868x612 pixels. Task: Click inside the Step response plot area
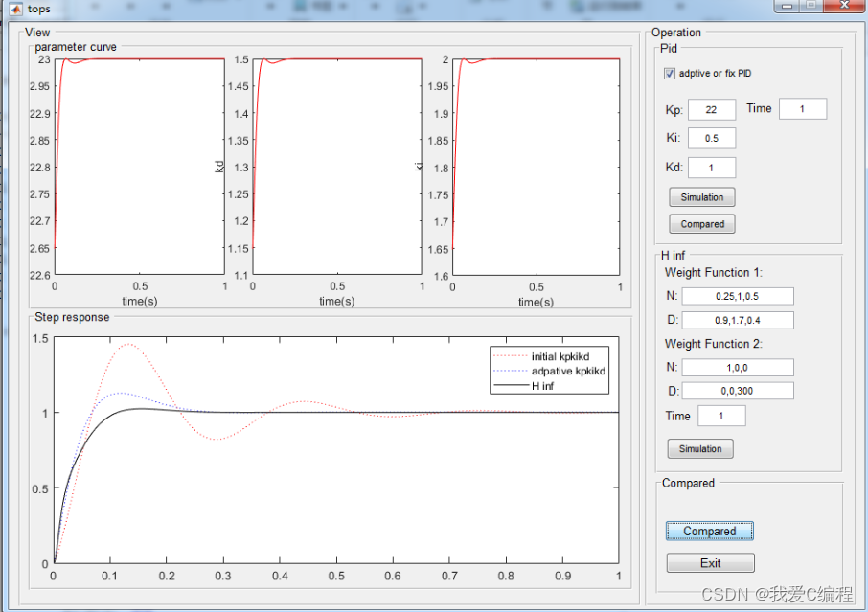335,479
